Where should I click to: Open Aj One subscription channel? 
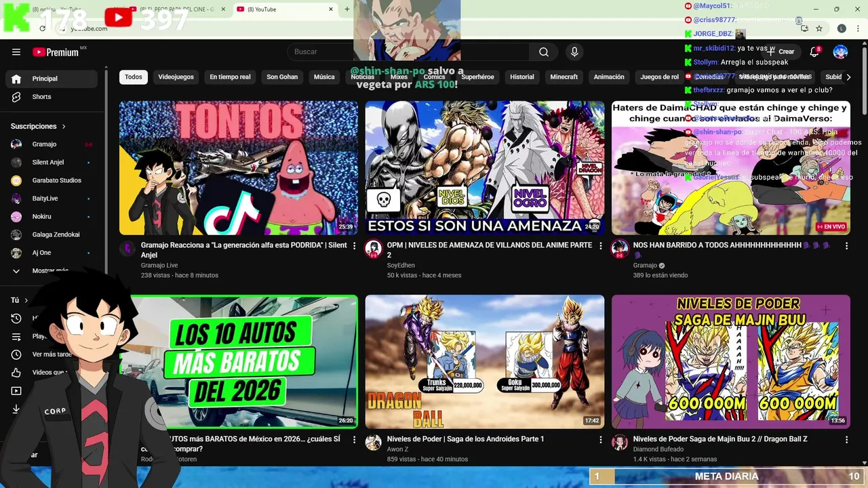(52, 253)
